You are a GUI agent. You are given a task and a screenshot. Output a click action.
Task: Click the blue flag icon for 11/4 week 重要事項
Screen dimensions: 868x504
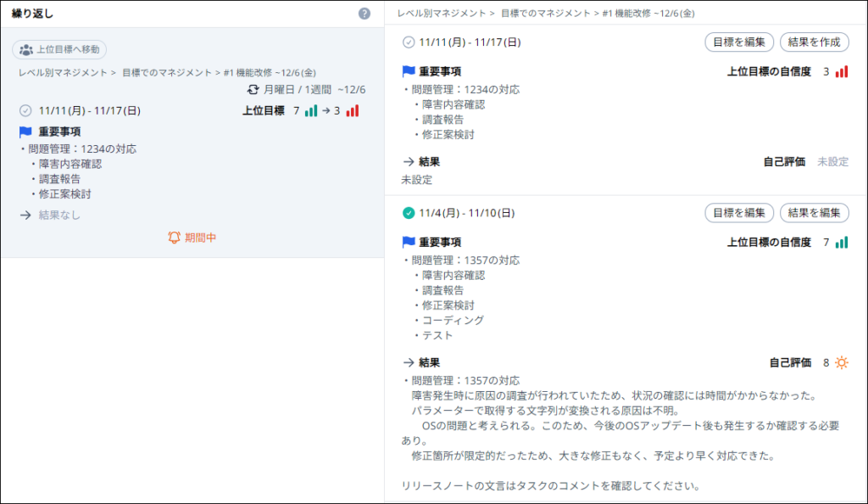409,242
